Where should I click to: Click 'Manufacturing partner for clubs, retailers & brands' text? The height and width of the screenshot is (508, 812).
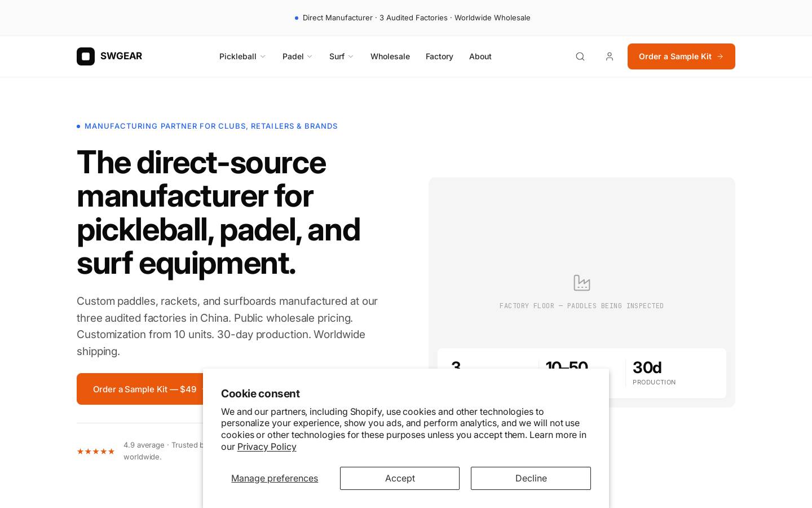(x=211, y=126)
